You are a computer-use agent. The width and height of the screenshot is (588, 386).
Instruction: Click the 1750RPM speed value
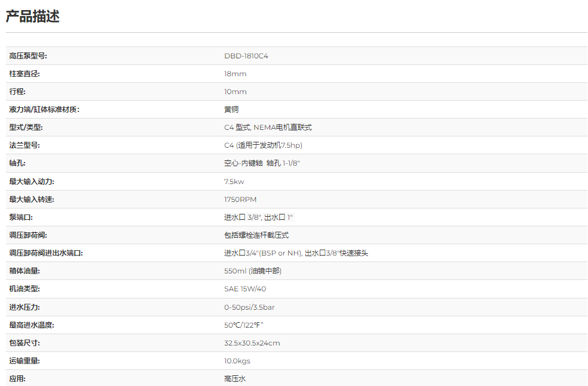point(240,200)
